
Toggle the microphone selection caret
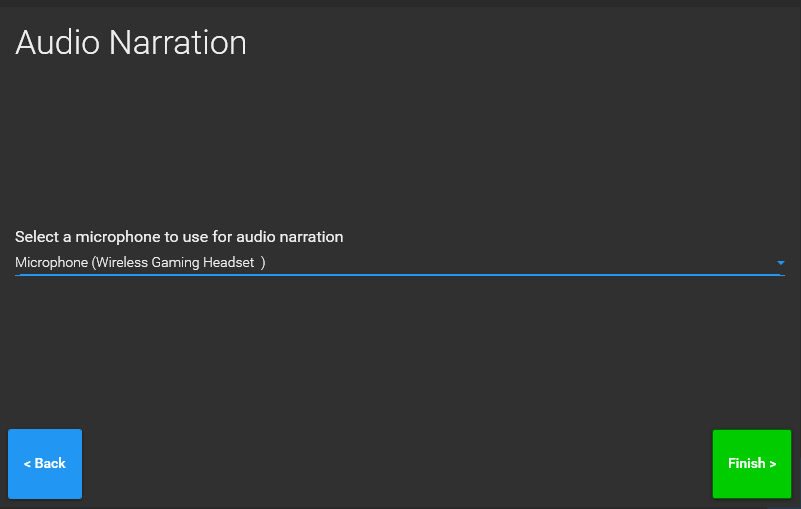pyautogui.click(x=780, y=263)
